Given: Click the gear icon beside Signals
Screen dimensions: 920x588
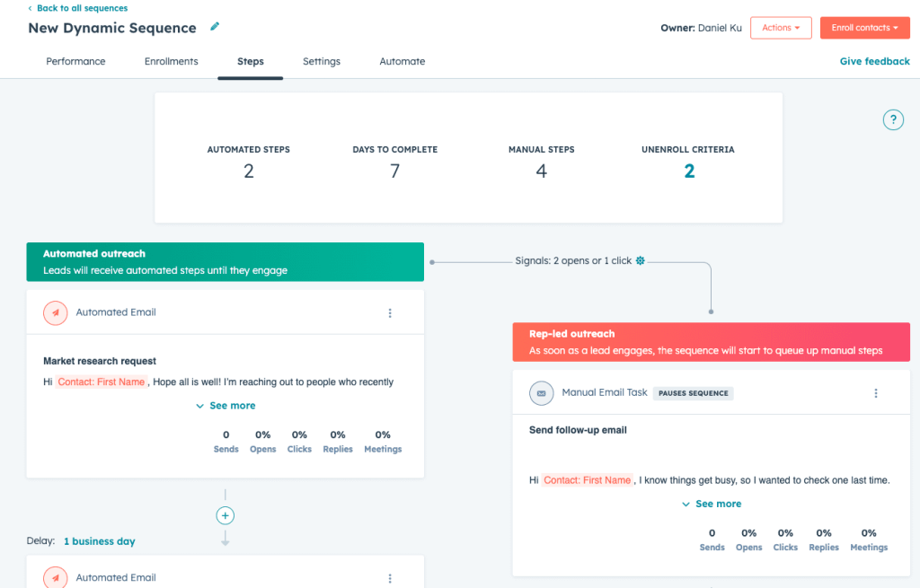Looking at the screenshot, I should (x=641, y=261).
